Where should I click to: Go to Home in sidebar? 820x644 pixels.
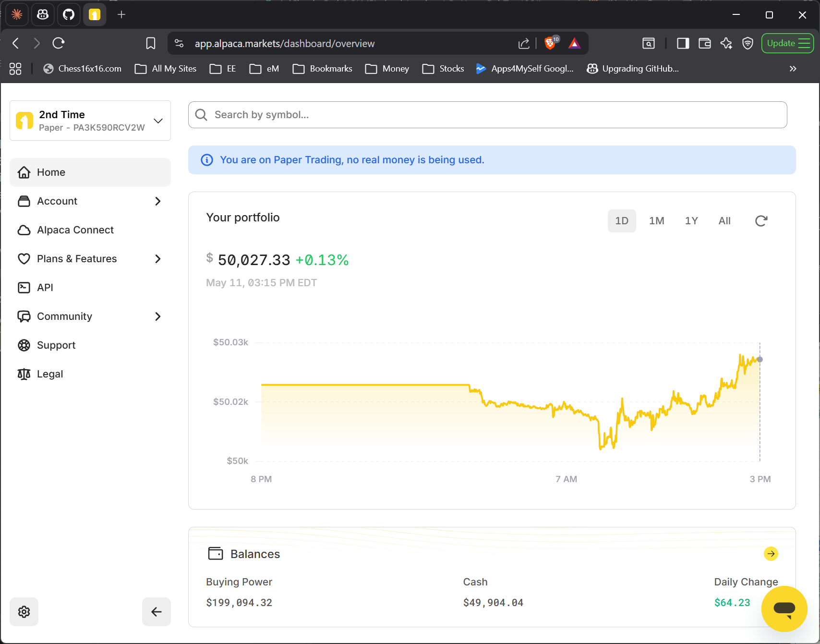90,172
